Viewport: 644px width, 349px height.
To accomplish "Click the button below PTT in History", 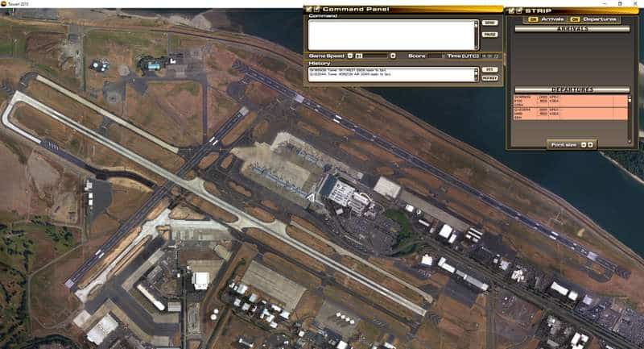I will tap(489, 78).
